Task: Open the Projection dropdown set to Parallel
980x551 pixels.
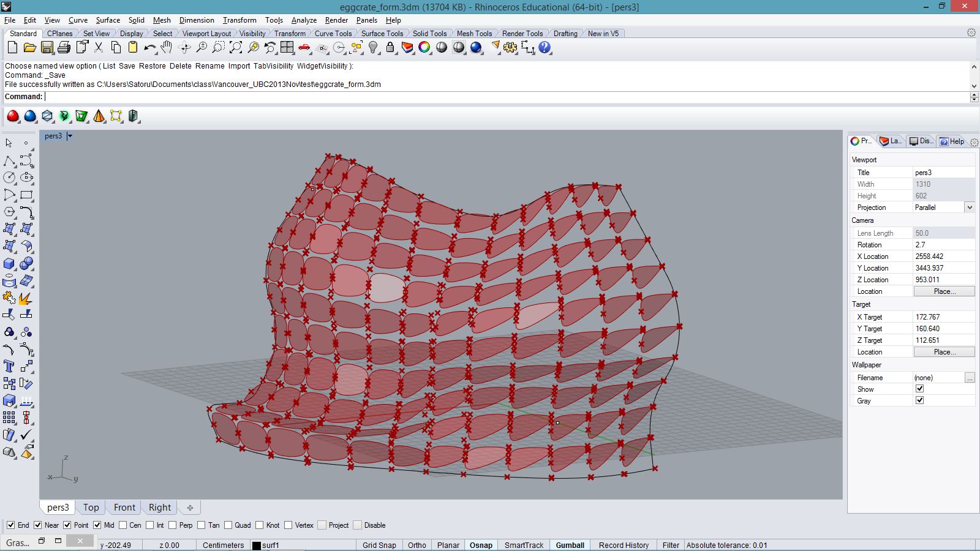Action: [x=970, y=208]
